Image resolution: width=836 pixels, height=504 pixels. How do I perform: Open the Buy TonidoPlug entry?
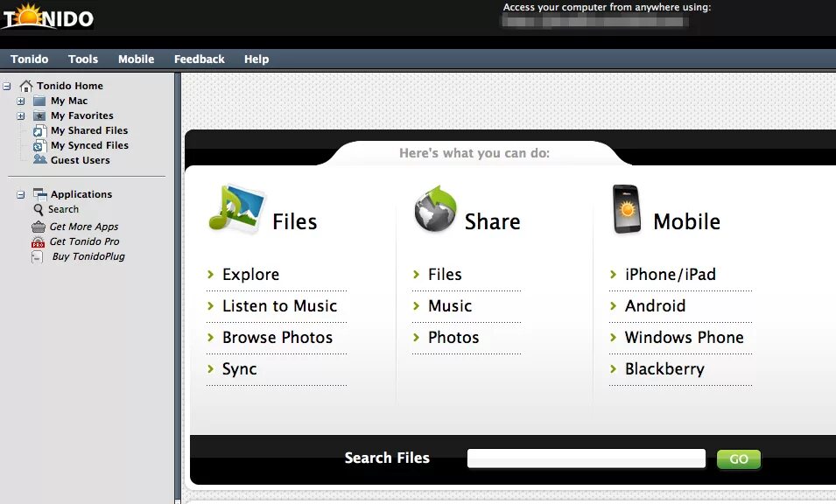click(x=88, y=256)
